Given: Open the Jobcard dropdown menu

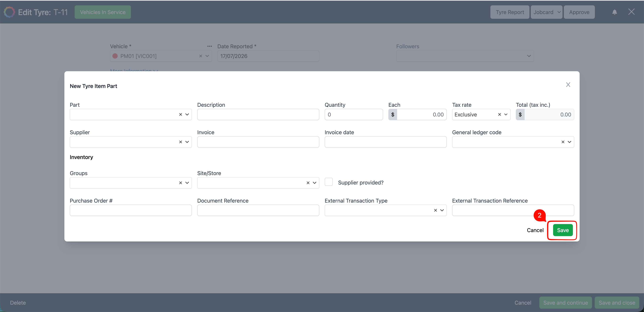Looking at the screenshot, I should click(547, 12).
